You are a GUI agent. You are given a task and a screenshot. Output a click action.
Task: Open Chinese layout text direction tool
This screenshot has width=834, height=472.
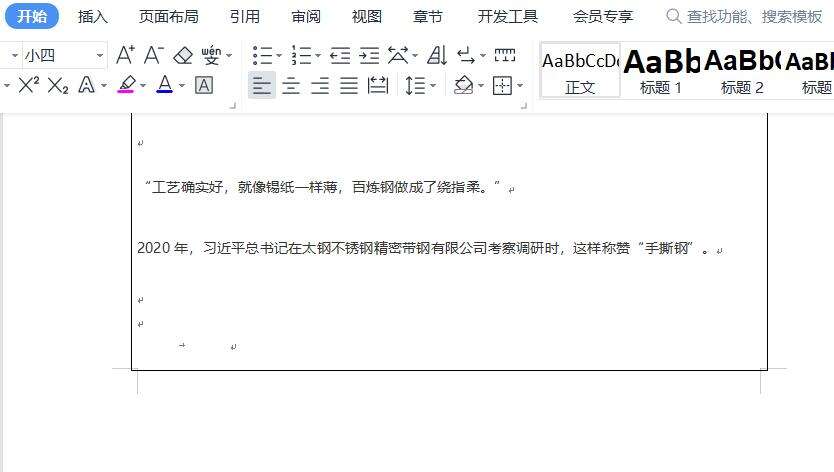[398, 55]
